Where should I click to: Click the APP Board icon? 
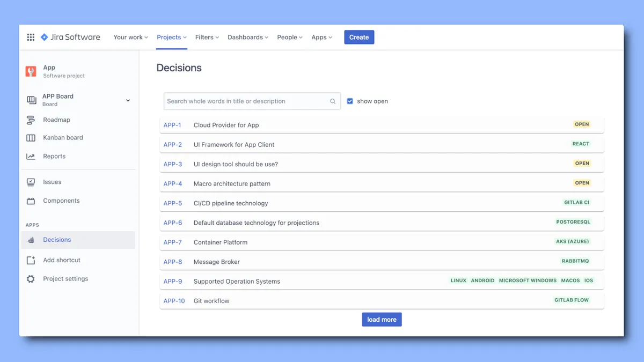(31, 100)
